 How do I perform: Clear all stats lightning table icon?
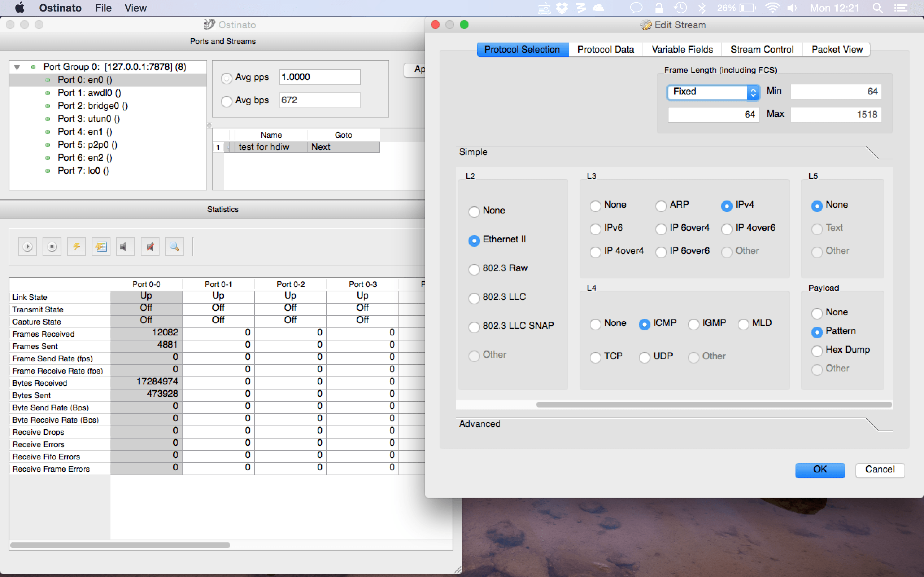[x=101, y=247]
